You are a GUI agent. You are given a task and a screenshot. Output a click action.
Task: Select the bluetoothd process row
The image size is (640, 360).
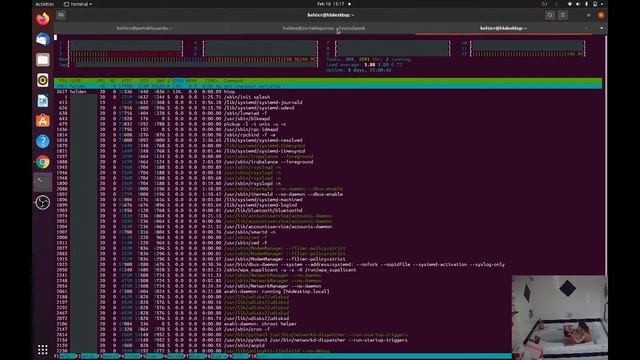pos(328,210)
